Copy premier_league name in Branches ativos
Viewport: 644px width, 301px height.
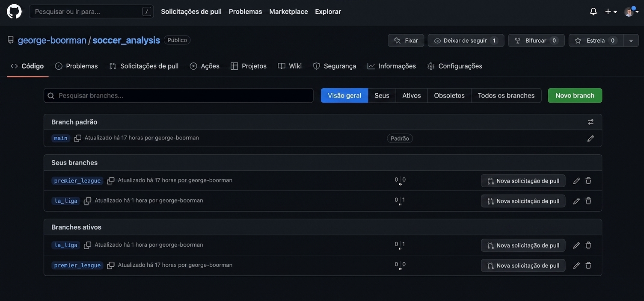pos(110,266)
